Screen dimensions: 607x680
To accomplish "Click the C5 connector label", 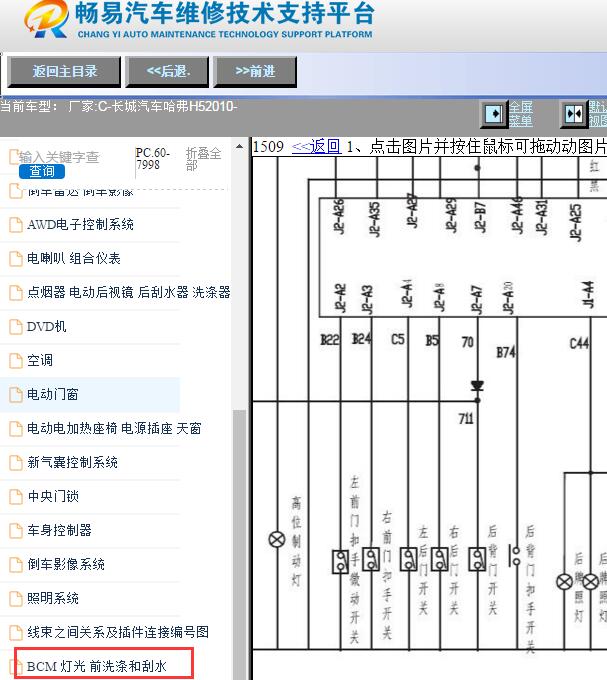I will point(398,339).
